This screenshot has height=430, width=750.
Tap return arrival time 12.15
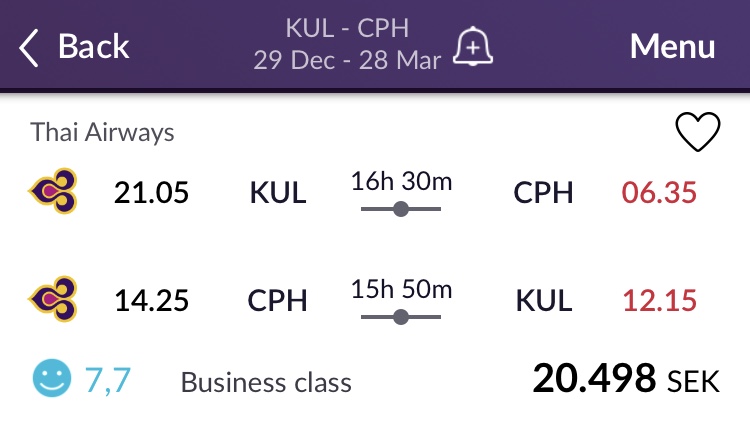pos(659,300)
